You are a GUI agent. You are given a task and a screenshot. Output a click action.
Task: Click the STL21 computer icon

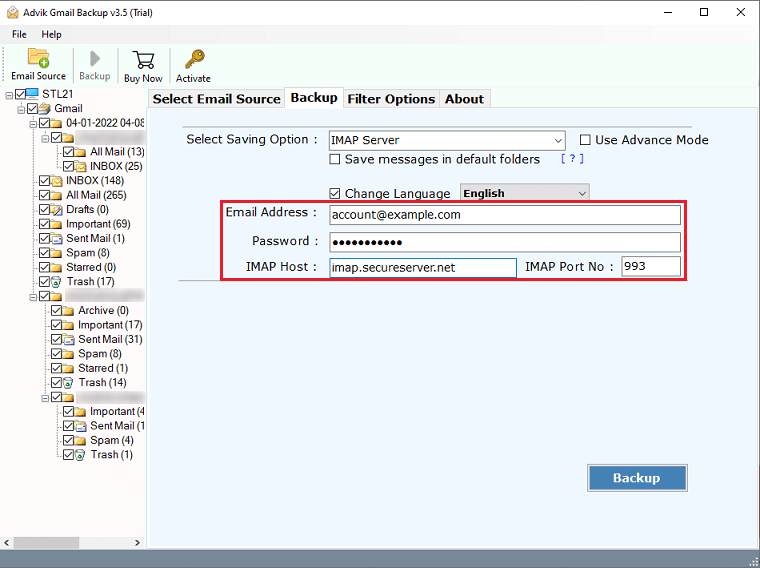[32, 94]
